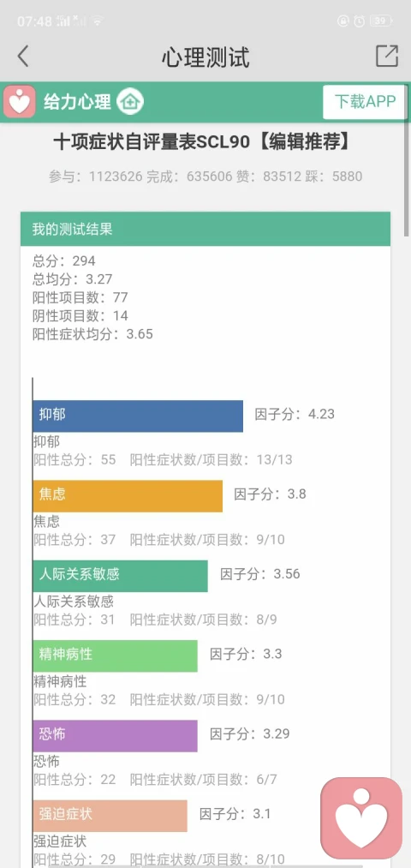
Task: Click the 给力心理 brand name
Action: (x=77, y=102)
